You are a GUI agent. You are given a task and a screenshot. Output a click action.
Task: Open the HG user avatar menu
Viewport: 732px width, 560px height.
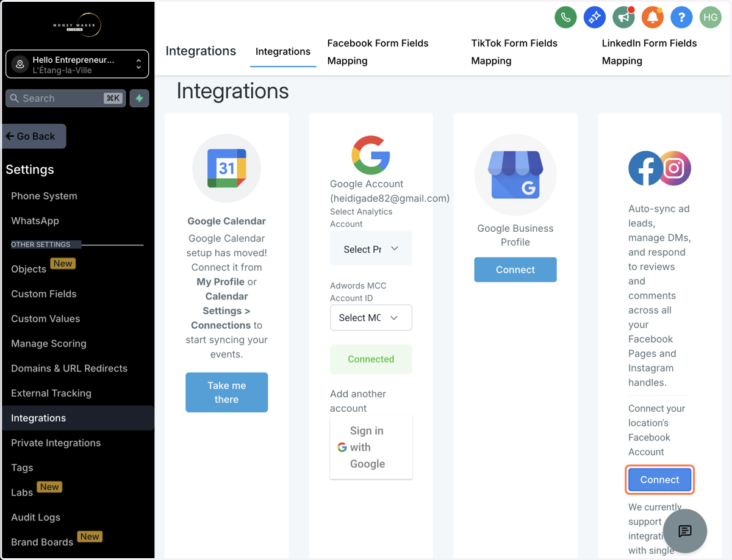[711, 18]
